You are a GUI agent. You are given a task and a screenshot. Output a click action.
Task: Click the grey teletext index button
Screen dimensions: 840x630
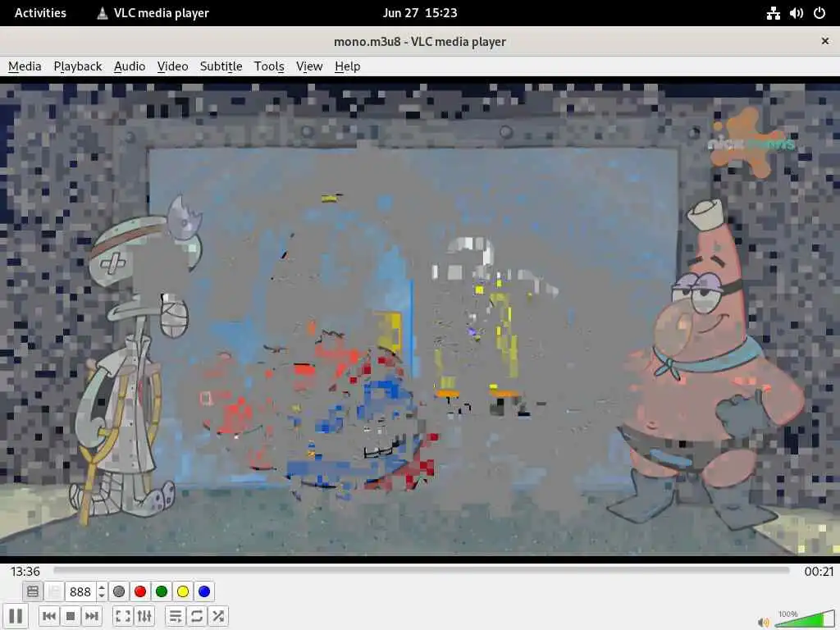coord(119,591)
